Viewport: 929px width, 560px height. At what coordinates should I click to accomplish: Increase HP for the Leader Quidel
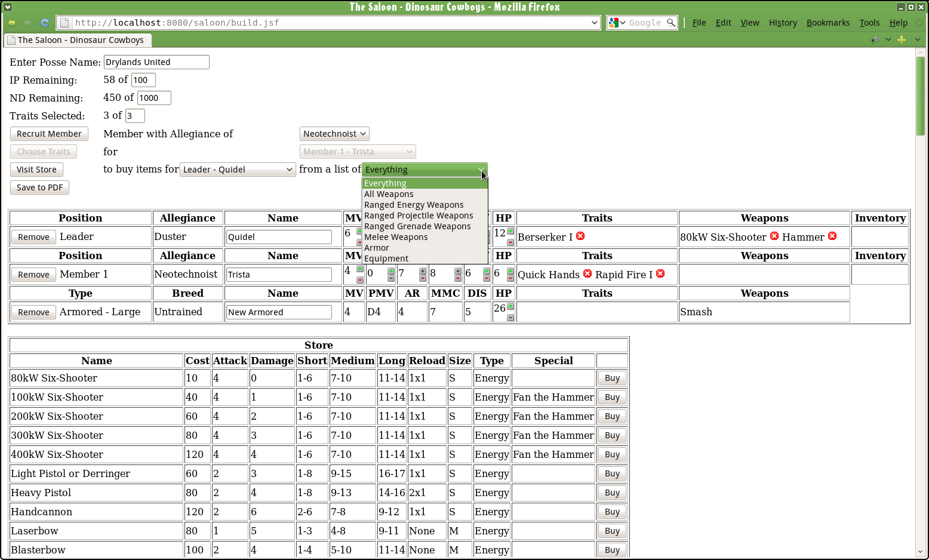(510, 232)
